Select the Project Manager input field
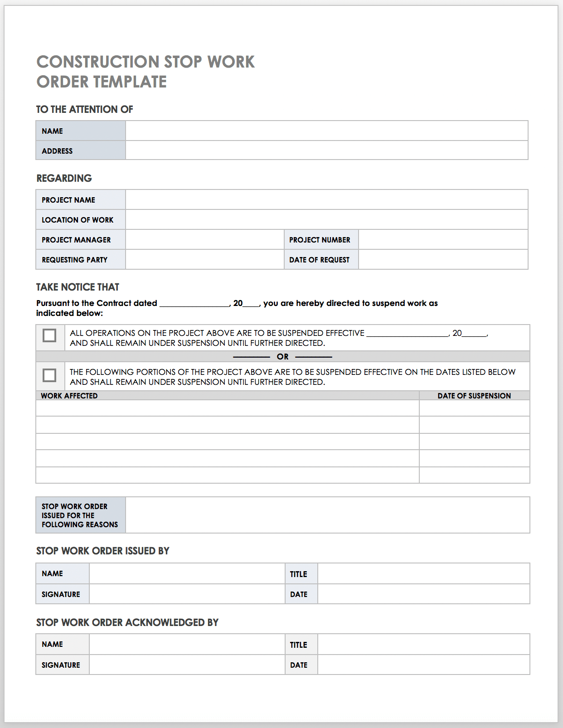The image size is (563, 728). click(x=204, y=239)
